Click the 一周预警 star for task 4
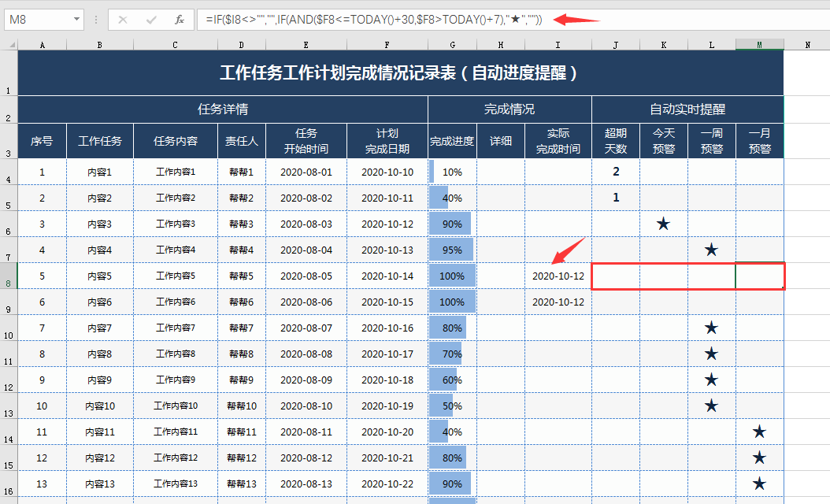The height and width of the screenshot is (504, 830). click(711, 250)
